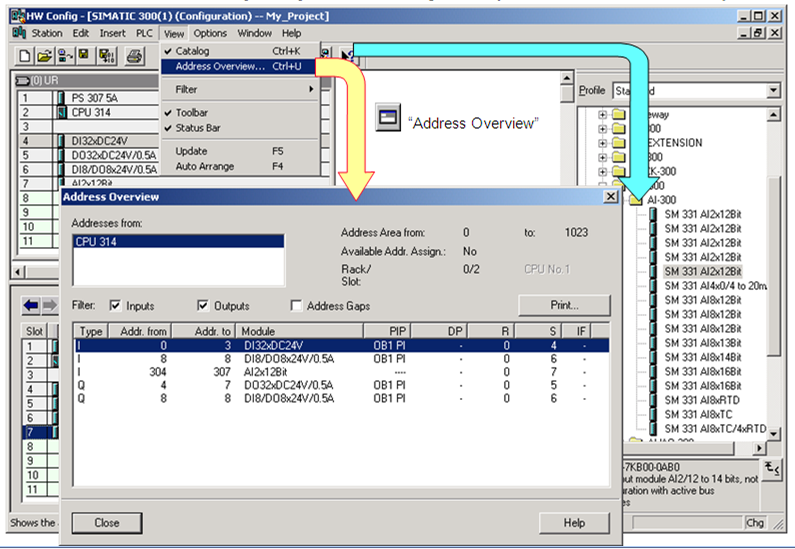Click the New document toolbar icon

(24, 56)
